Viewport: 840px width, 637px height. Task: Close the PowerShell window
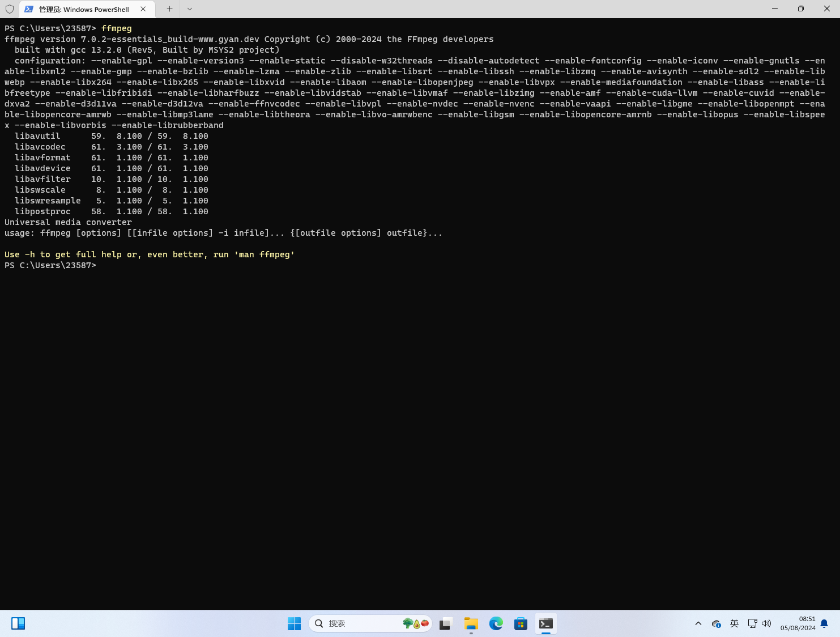click(827, 9)
